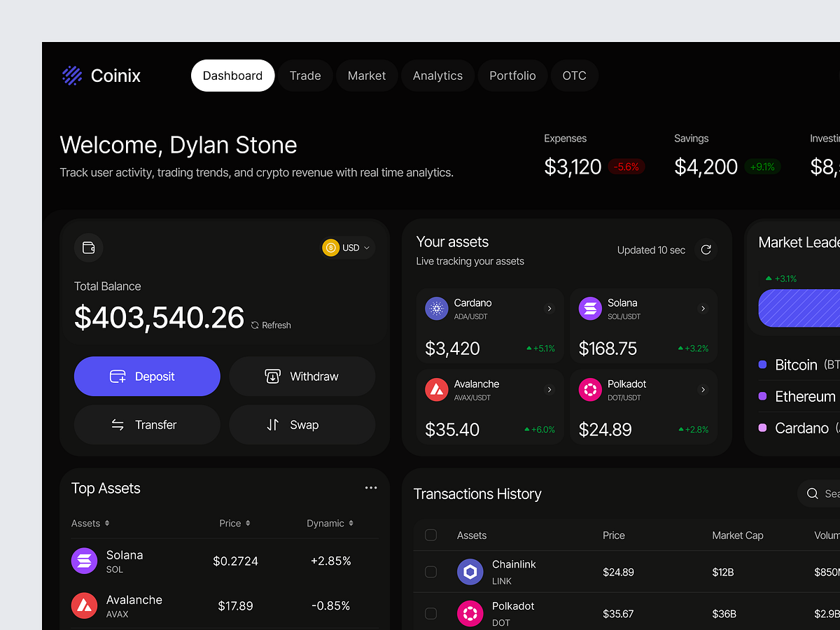Click the Solana $168.75 price
This screenshot has height=630, width=840.
[x=608, y=348]
